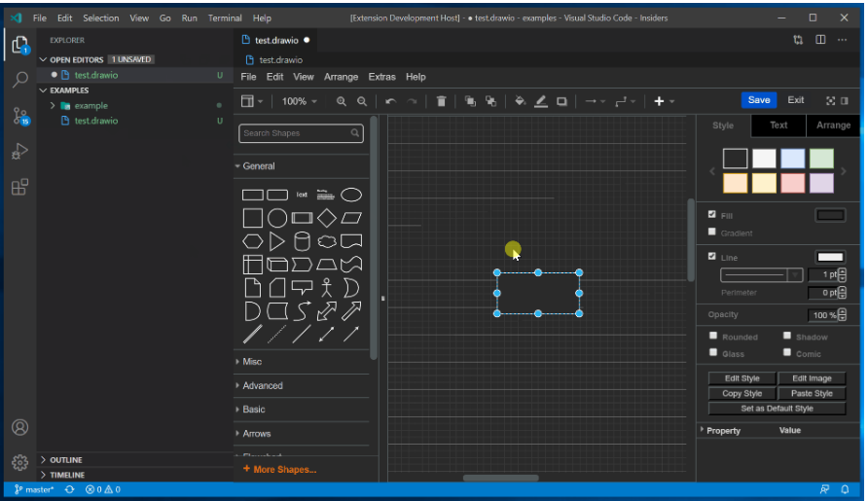
Task: Open Source Control in activity bar
Action: click(x=19, y=116)
